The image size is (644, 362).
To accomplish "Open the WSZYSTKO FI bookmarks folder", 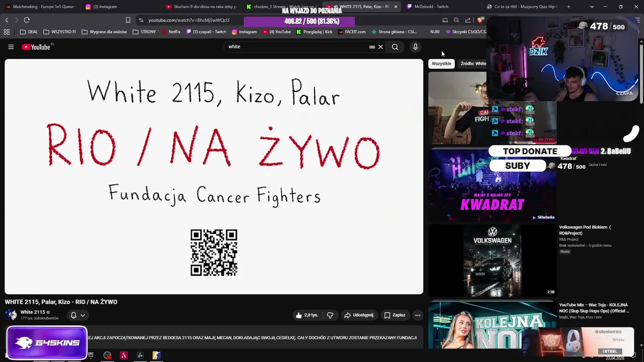I will tap(59, 32).
